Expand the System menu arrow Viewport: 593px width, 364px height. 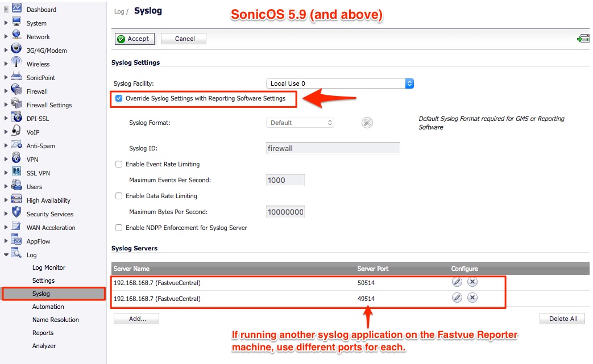[x=6, y=23]
